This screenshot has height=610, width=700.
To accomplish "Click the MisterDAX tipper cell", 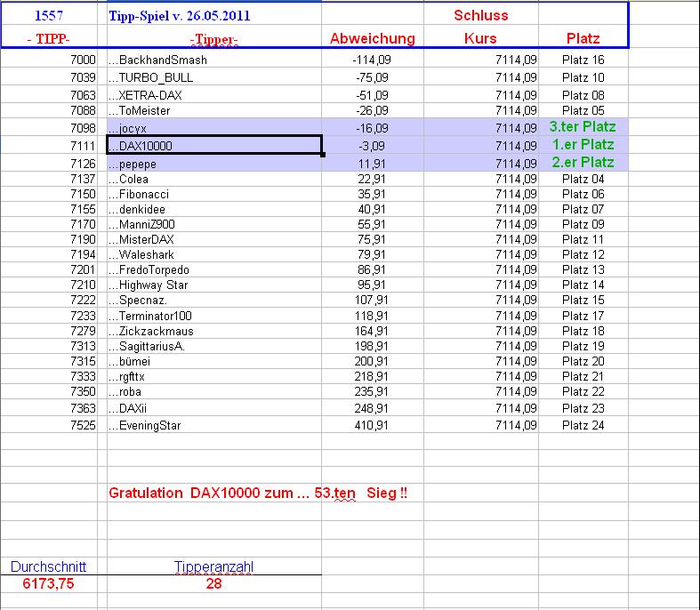I will tap(214, 239).
